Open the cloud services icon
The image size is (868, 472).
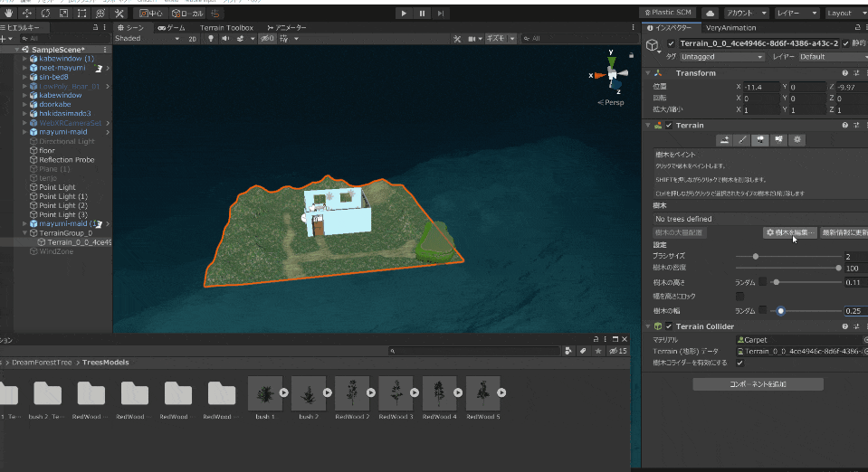pyautogui.click(x=711, y=14)
